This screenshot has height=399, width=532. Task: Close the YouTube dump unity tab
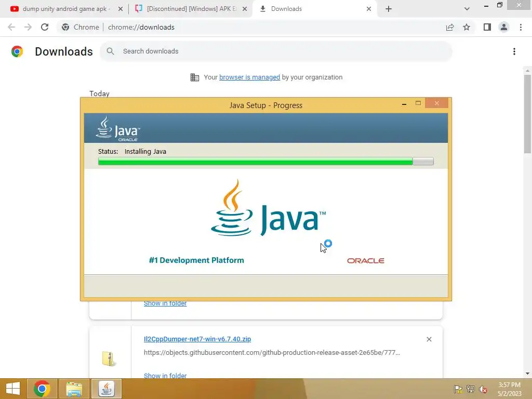point(120,9)
